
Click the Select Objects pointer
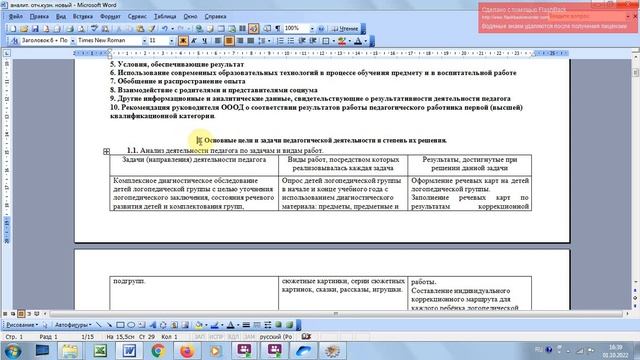point(45,325)
